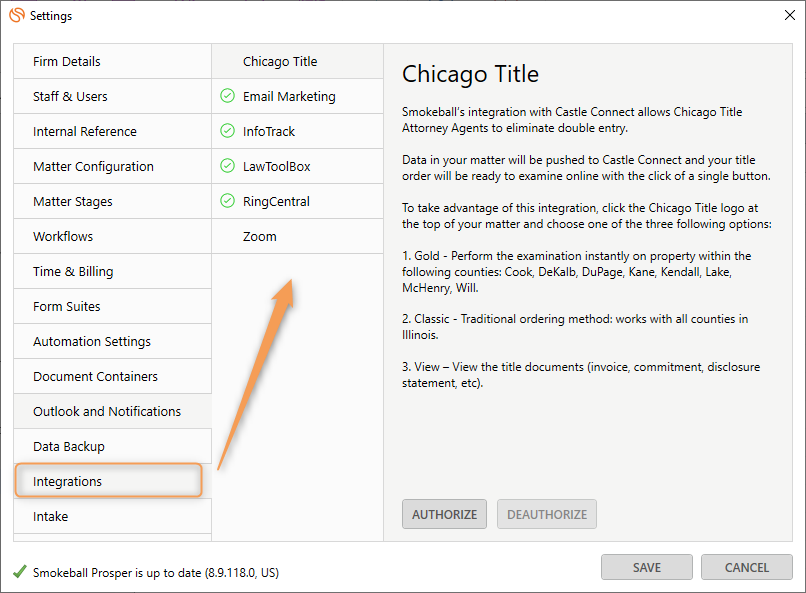Cancel the Settings dialog
Screen dimensions: 806x593
[746, 567]
